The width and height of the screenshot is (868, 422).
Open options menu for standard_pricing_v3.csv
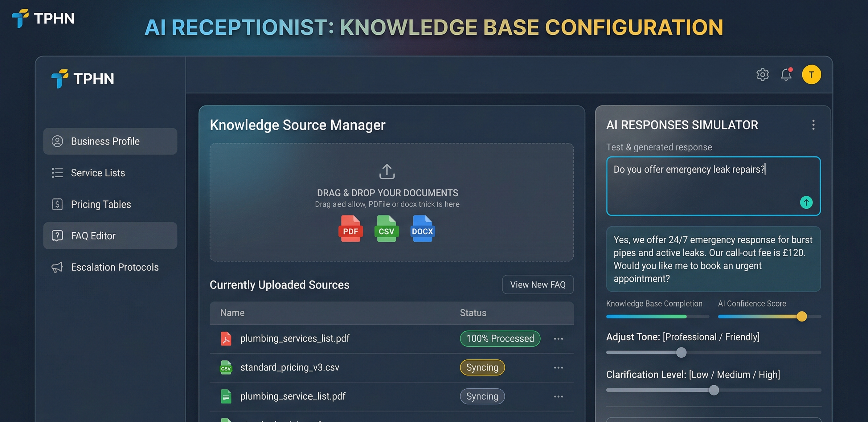point(558,367)
